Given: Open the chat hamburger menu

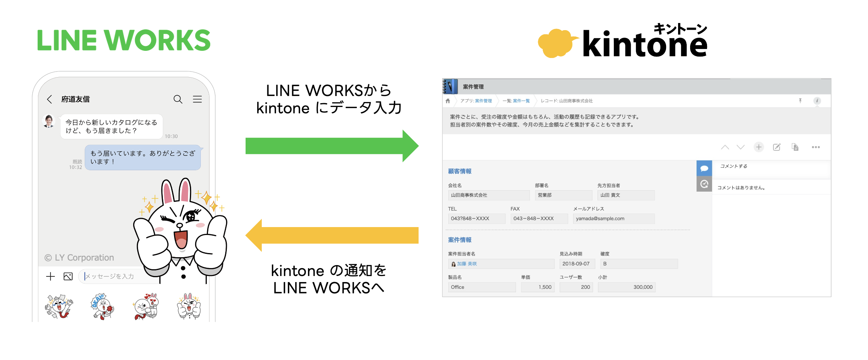Looking at the screenshot, I should (197, 99).
